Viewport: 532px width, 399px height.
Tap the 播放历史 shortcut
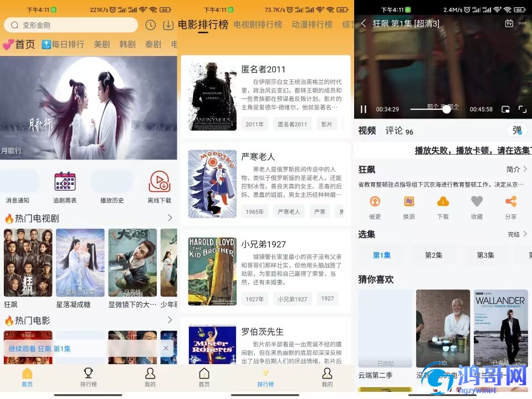[x=112, y=200]
